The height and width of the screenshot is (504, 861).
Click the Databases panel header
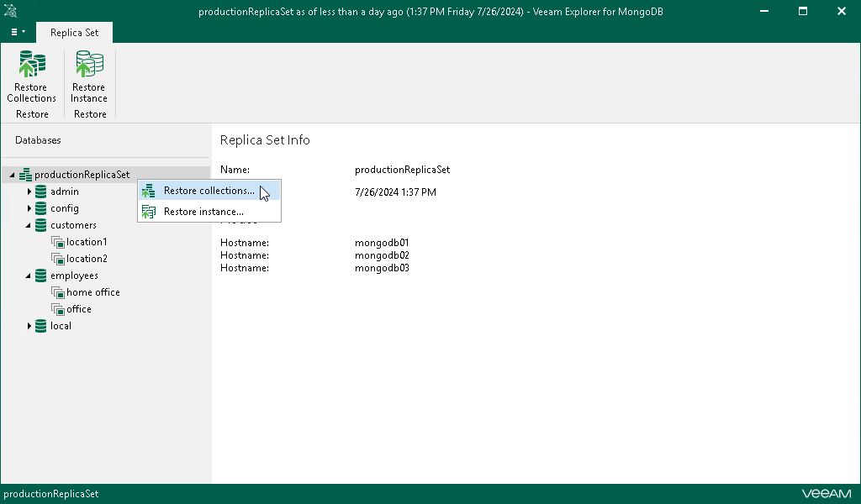[38, 140]
